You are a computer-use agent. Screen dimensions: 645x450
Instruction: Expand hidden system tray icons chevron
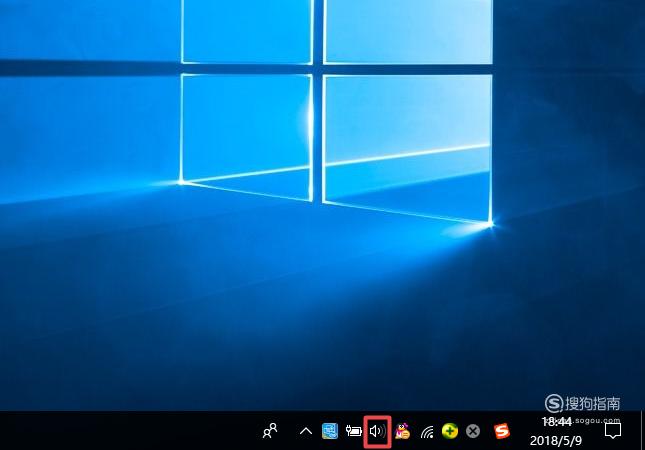(306, 431)
